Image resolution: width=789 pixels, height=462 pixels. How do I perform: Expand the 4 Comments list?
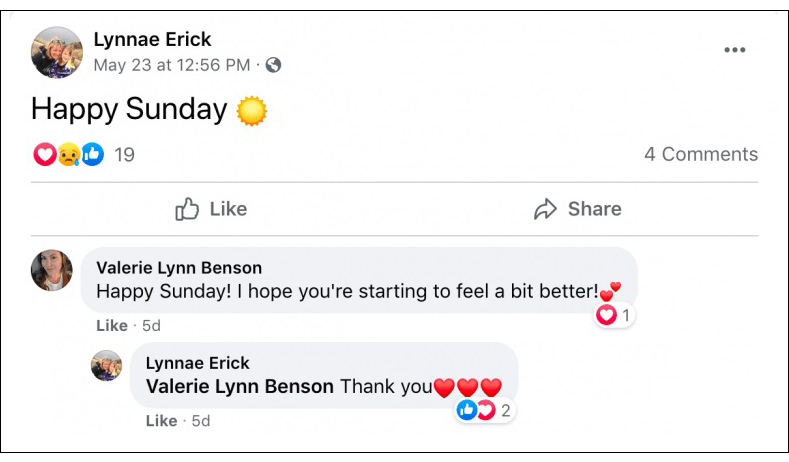click(x=700, y=154)
